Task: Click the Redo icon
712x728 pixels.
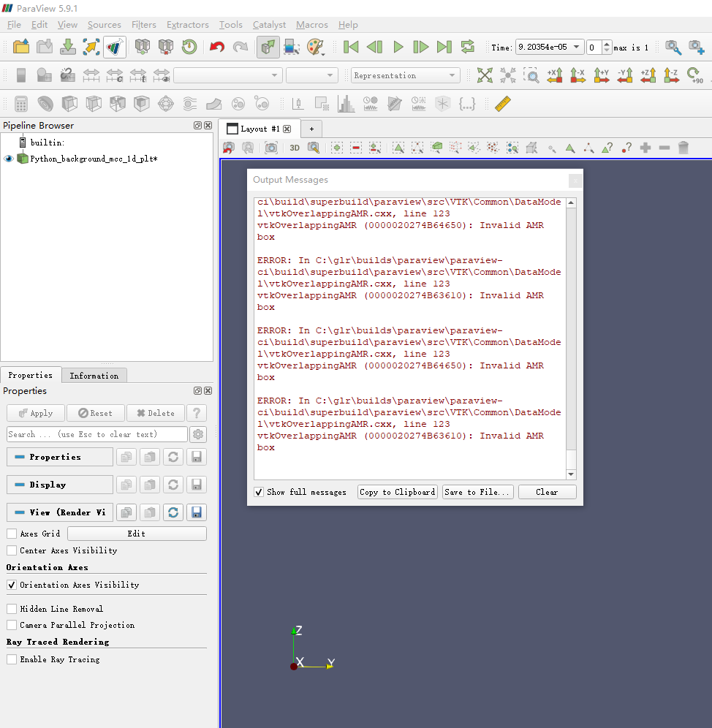Action: tap(240, 47)
